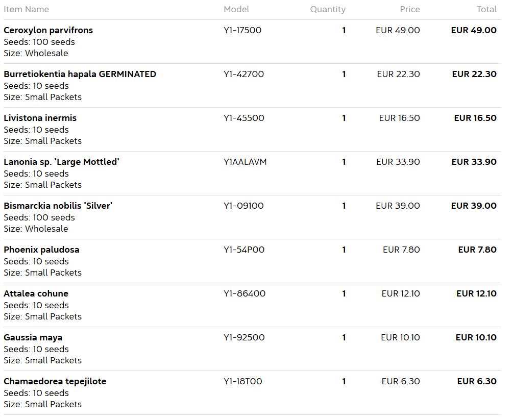This screenshot has width=514, height=420.
Task: Select model number Y1-18T00
Action: [x=243, y=381]
